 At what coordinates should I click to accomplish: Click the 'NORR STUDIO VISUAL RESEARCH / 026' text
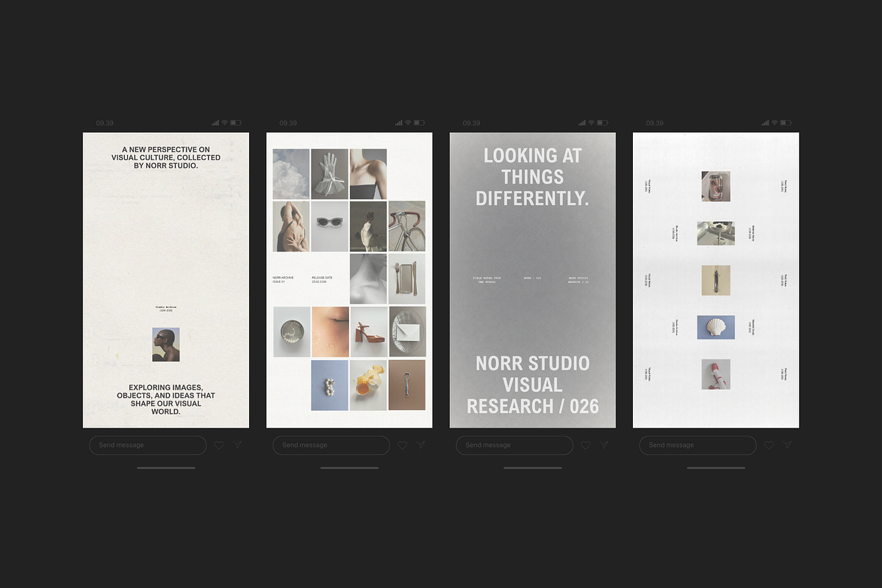click(533, 384)
